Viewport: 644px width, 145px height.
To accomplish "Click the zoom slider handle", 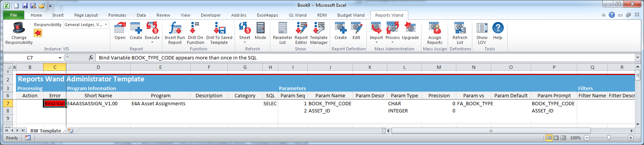I will coord(609,138).
